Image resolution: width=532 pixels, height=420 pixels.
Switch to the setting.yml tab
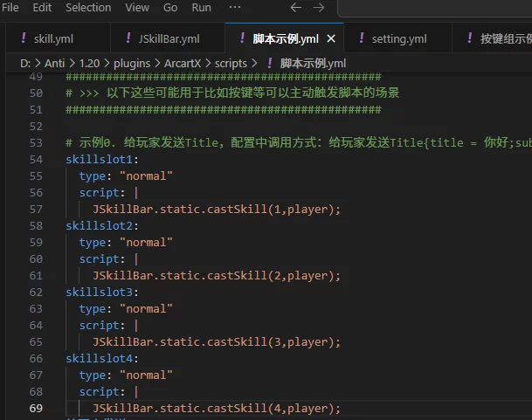(397, 38)
